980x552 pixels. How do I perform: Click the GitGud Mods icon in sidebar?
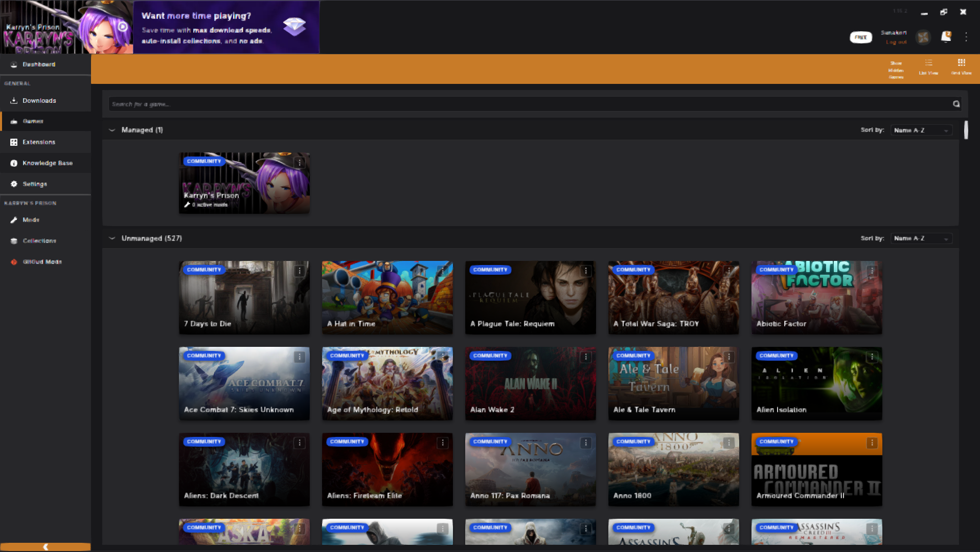pos(14,262)
